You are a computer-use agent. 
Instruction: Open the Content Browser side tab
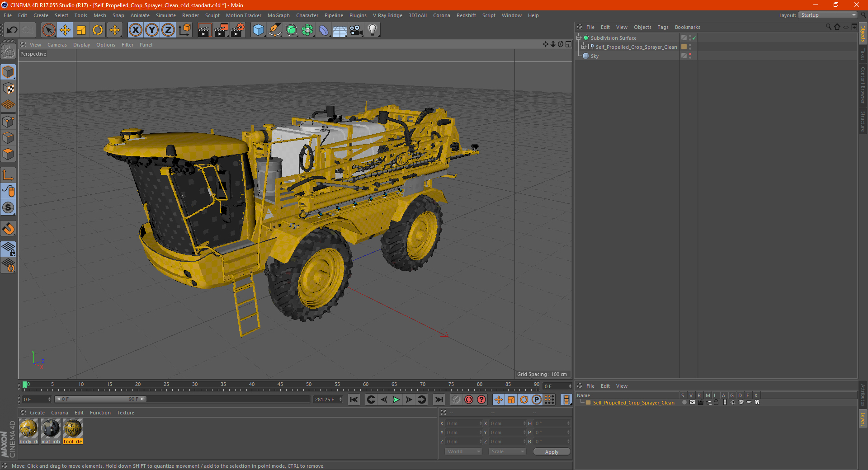coord(863,85)
